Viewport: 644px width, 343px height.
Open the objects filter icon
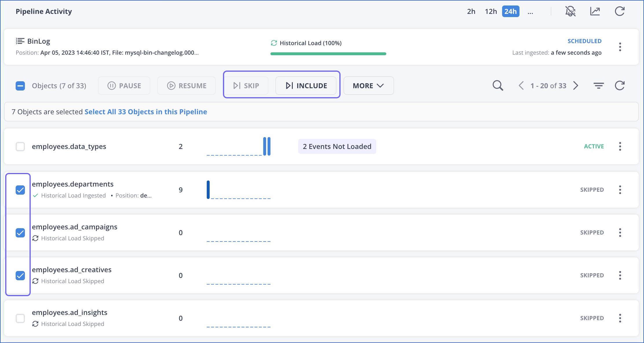[x=599, y=86]
